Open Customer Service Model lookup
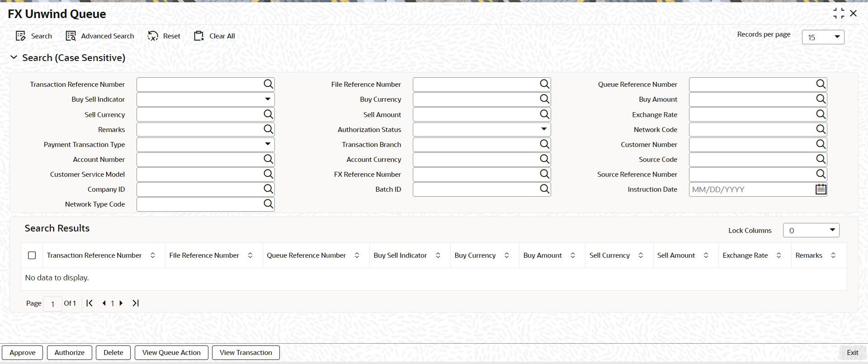Viewport: 868px width, 364px height. click(269, 174)
